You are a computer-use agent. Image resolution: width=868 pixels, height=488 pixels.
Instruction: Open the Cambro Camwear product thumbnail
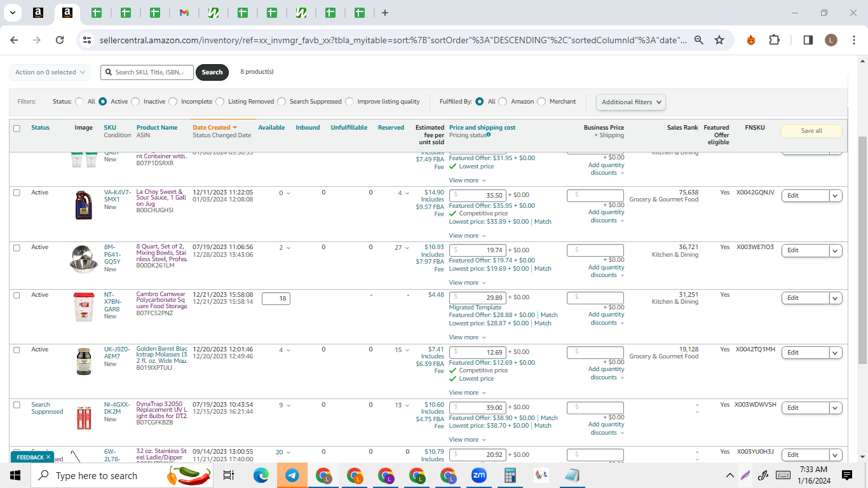84,308
